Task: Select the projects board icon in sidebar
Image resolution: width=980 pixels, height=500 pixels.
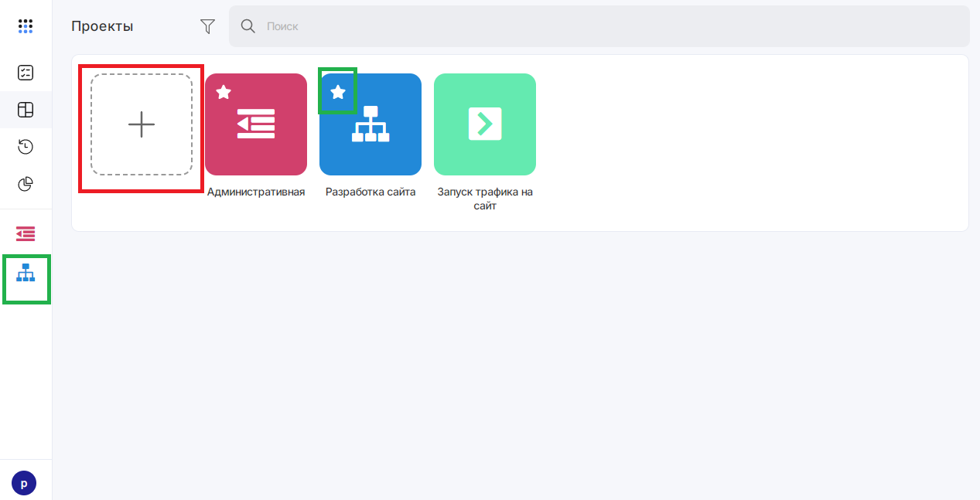Action: coord(26,110)
